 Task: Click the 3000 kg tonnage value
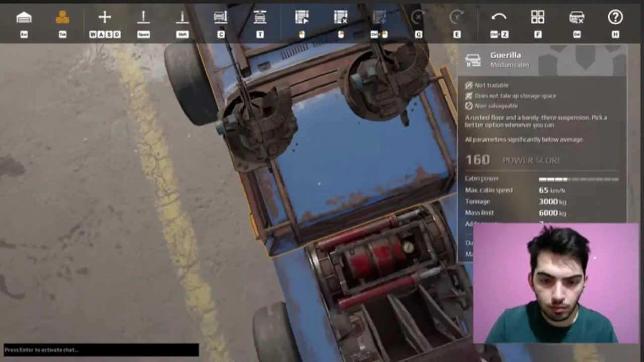[x=552, y=202]
